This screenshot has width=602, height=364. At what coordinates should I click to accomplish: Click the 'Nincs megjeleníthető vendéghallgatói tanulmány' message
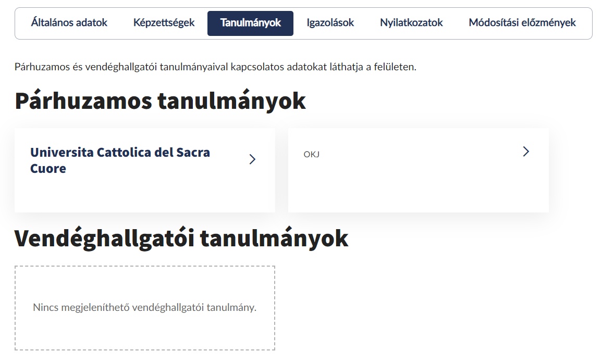[x=144, y=307]
